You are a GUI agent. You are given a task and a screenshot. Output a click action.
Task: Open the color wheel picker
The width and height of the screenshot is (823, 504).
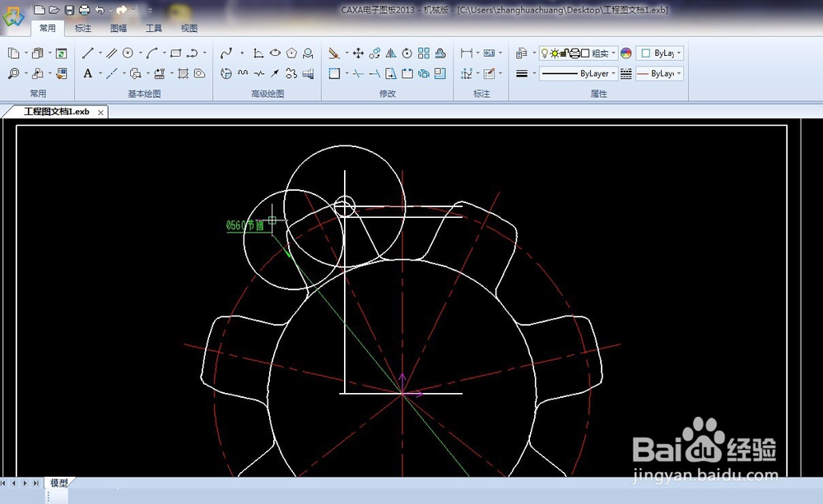tap(626, 53)
